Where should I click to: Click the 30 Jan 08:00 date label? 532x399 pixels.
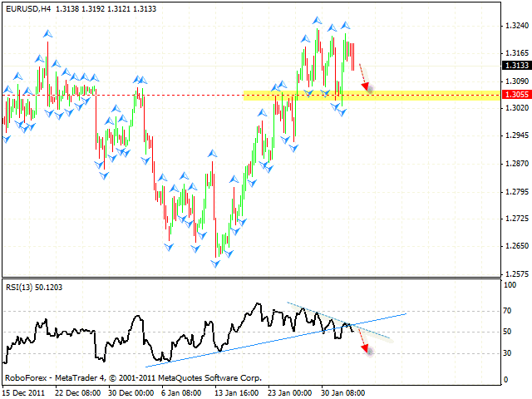tap(341, 392)
